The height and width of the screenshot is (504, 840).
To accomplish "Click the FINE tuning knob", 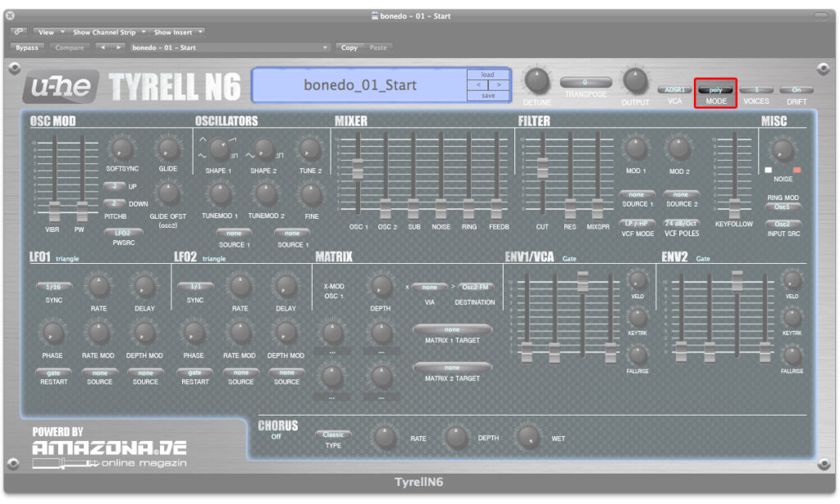I will click(311, 194).
